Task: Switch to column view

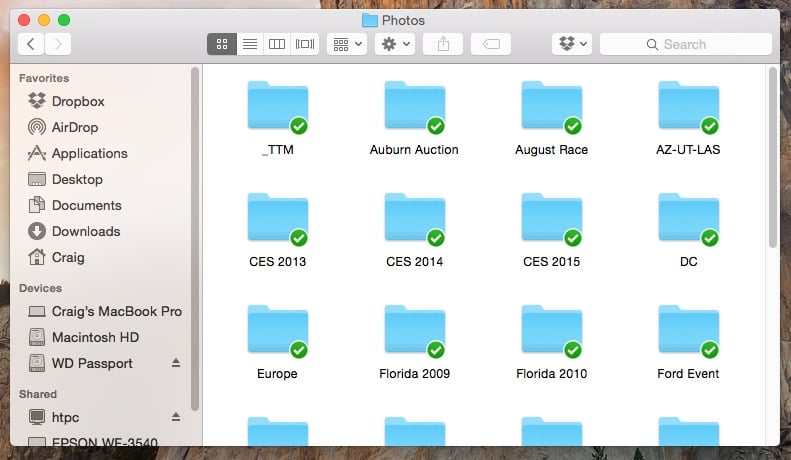Action: (276, 44)
